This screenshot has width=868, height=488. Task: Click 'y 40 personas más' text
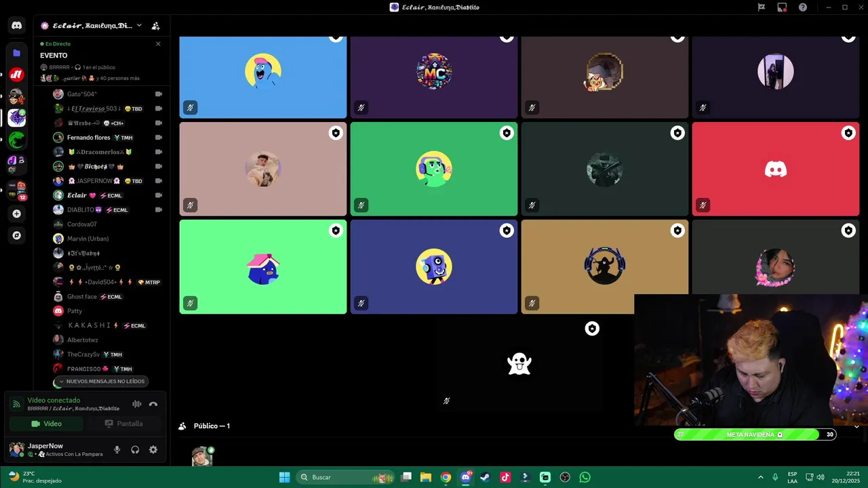coord(118,78)
